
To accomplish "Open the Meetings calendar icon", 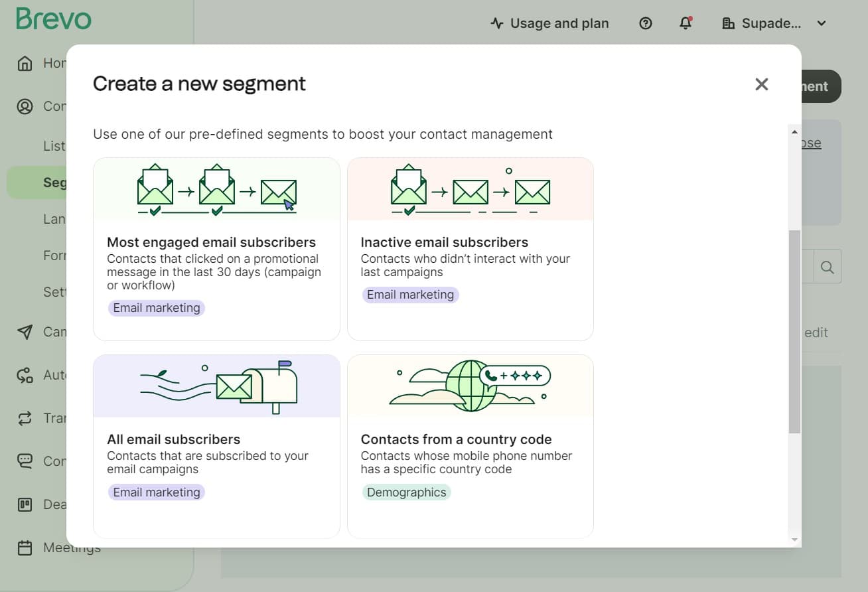I will coord(25,547).
